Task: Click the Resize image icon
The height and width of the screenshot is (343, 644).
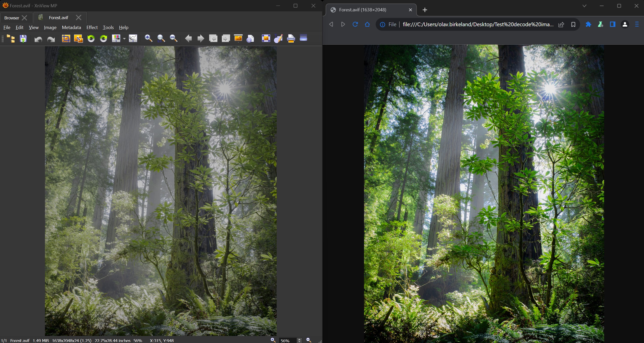Action: tap(78, 39)
